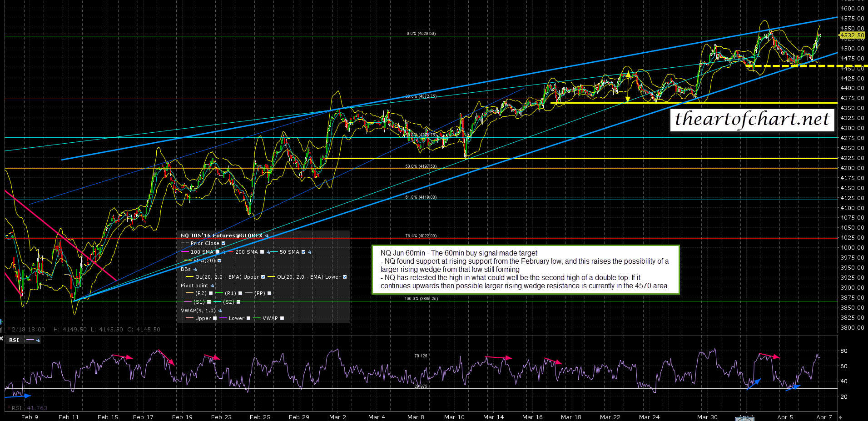Disable the EMA(20) checkbox

click(x=220, y=261)
